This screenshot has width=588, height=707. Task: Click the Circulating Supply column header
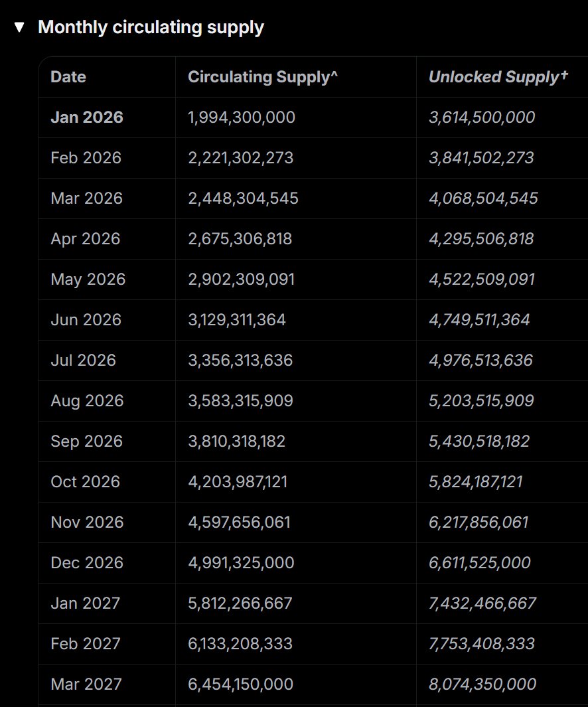[x=263, y=77]
